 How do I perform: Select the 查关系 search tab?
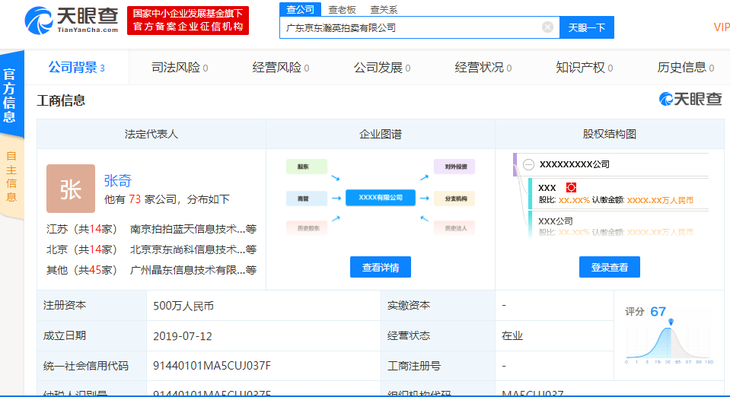point(384,9)
